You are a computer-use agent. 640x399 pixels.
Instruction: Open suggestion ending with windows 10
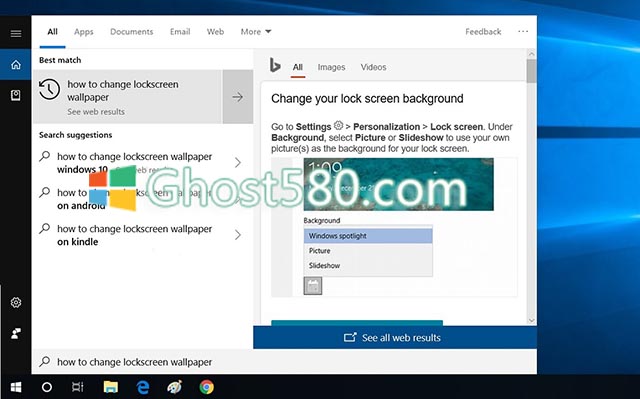pos(134,163)
